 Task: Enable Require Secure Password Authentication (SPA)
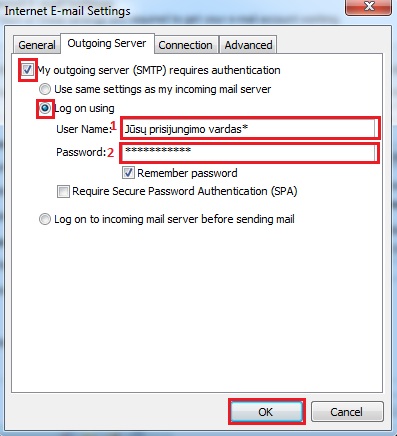(x=63, y=191)
